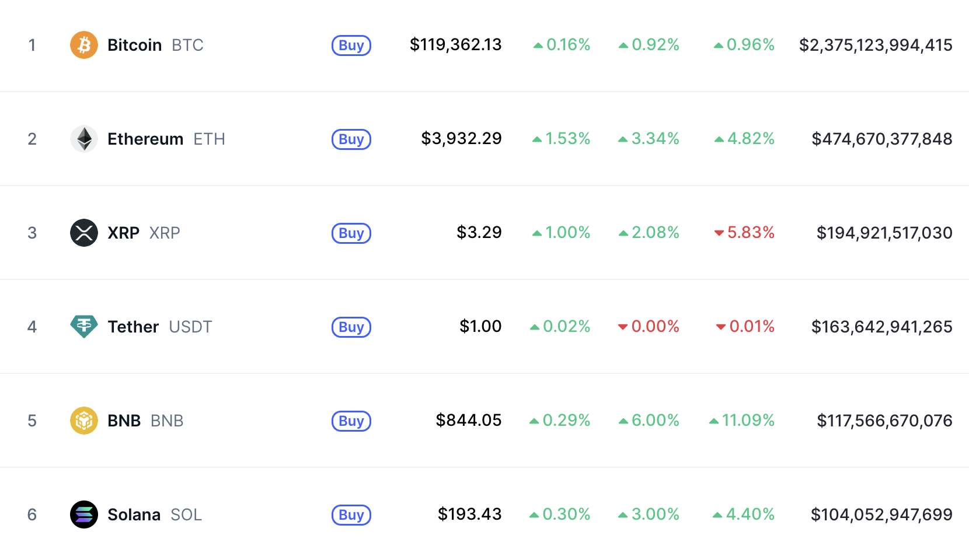Viewport: 969px width, 560px height.
Task: Click Bitcoin's price $119,362.13
Action: (x=455, y=45)
